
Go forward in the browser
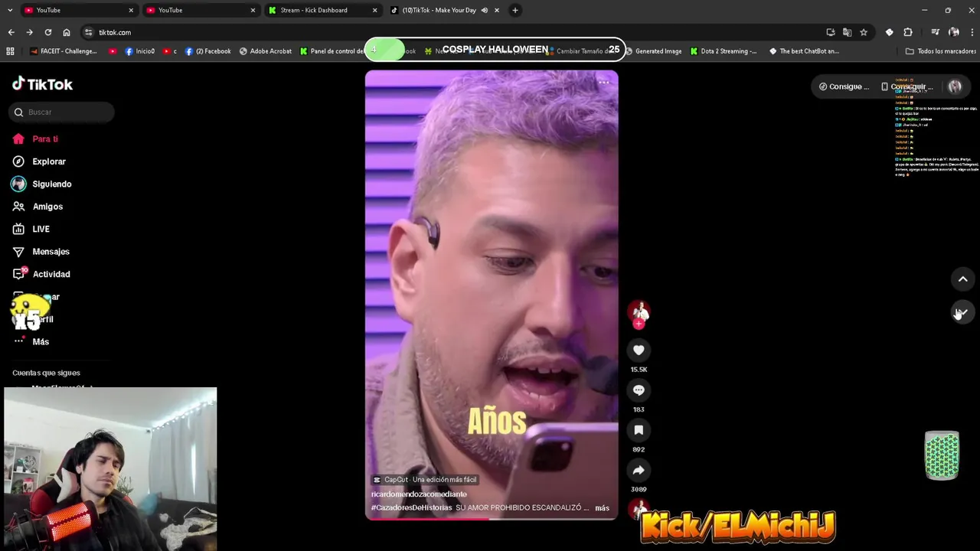point(29,32)
